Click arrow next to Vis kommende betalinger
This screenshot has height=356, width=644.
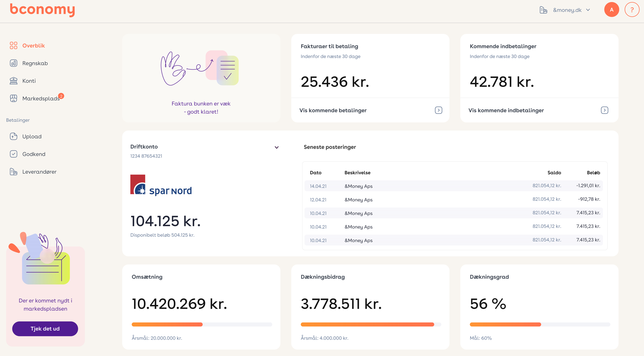point(438,110)
